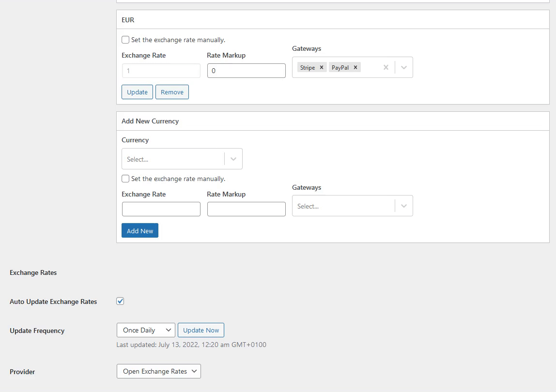Remove the Stripe gateway tag
Image resolution: width=556 pixels, height=392 pixels.
[x=321, y=68]
